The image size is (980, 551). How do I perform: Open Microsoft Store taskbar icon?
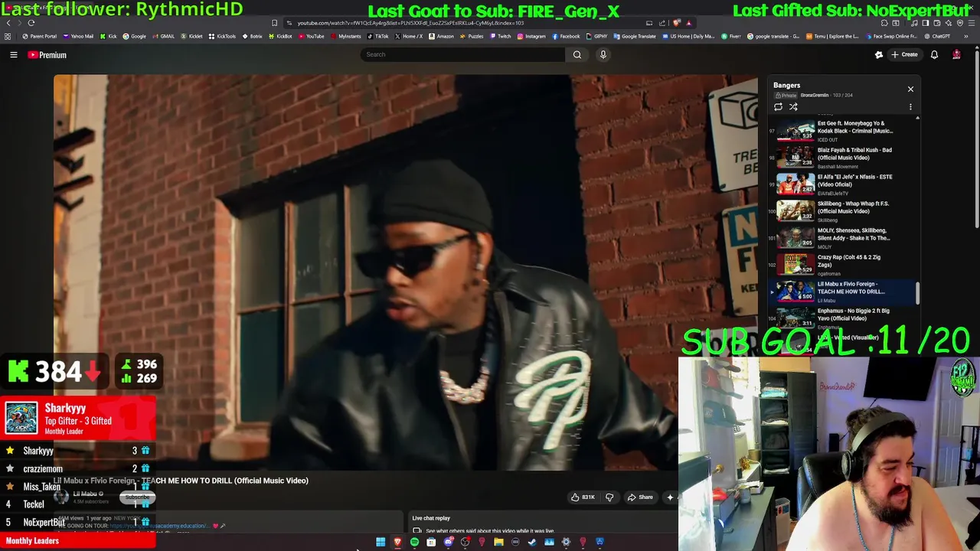(x=431, y=543)
